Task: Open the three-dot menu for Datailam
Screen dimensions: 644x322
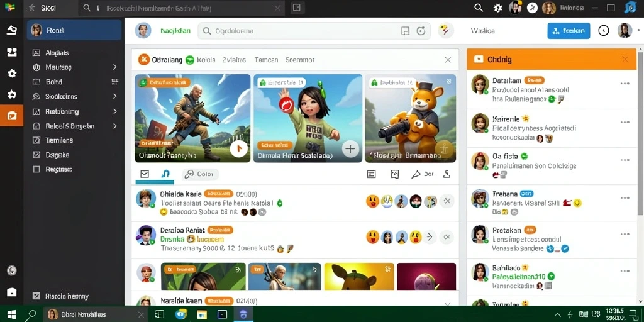Action: tap(625, 84)
